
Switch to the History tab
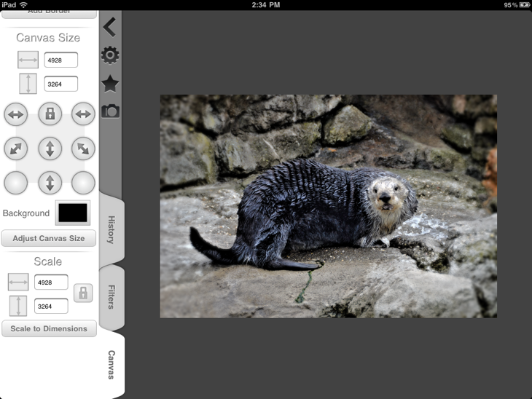(112, 229)
